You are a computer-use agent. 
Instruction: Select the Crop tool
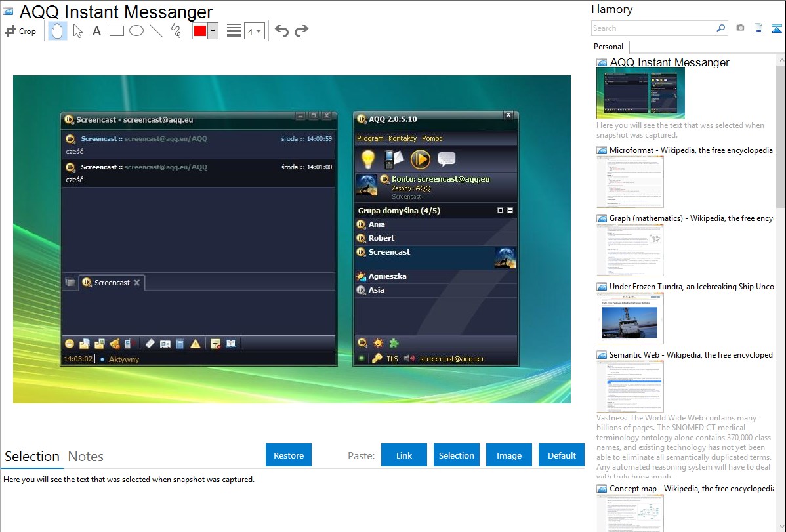click(x=20, y=31)
